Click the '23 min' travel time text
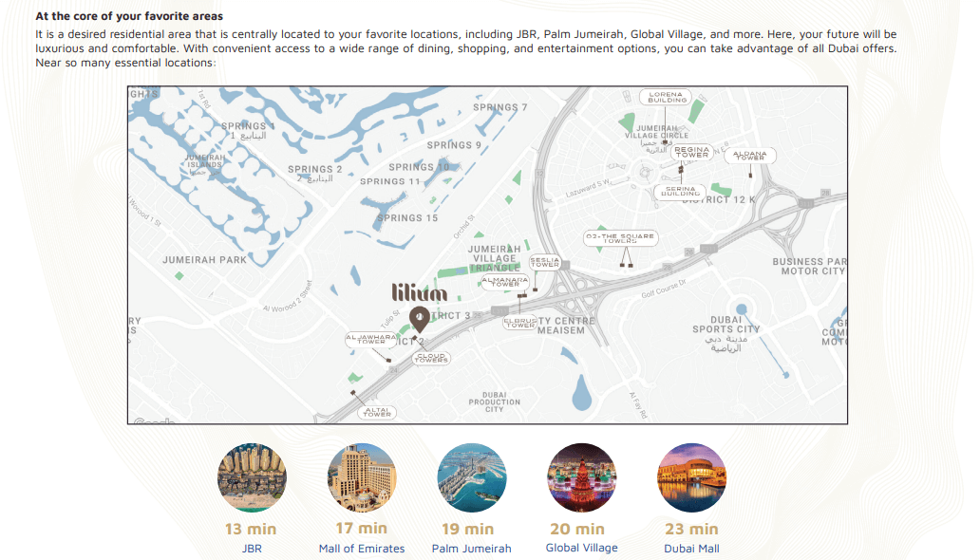Viewport: 980px width, 560px height. pos(691,530)
